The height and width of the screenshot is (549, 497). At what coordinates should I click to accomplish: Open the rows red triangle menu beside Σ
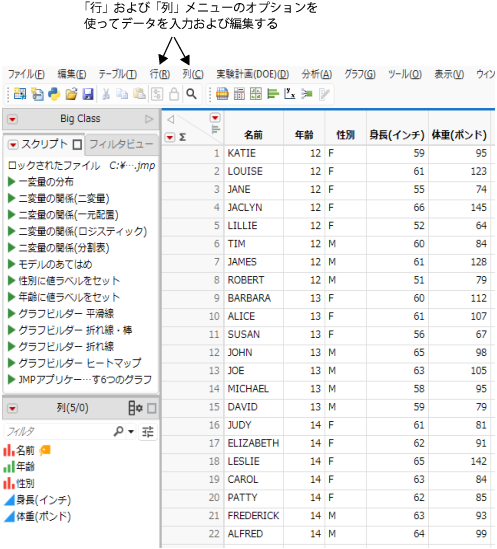coord(170,137)
